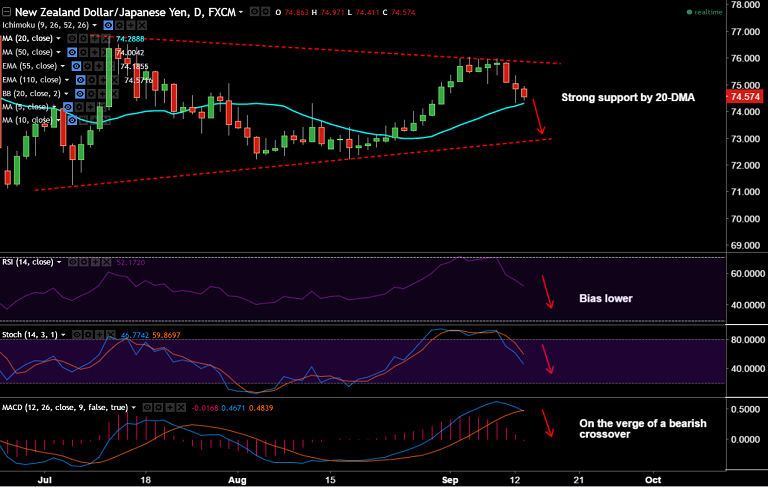Remove the BB (20, close, 2) indicator with X

click(x=115, y=94)
